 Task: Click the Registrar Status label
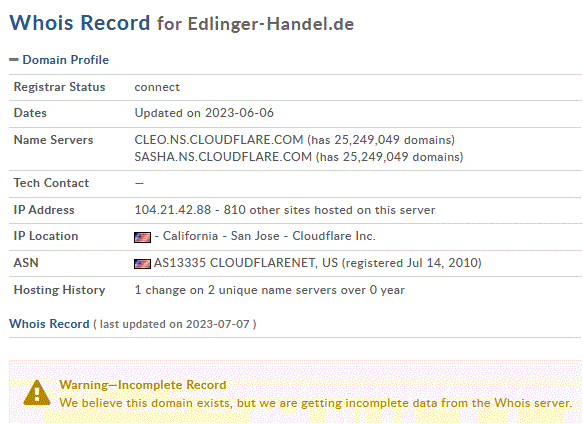tap(59, 87)
